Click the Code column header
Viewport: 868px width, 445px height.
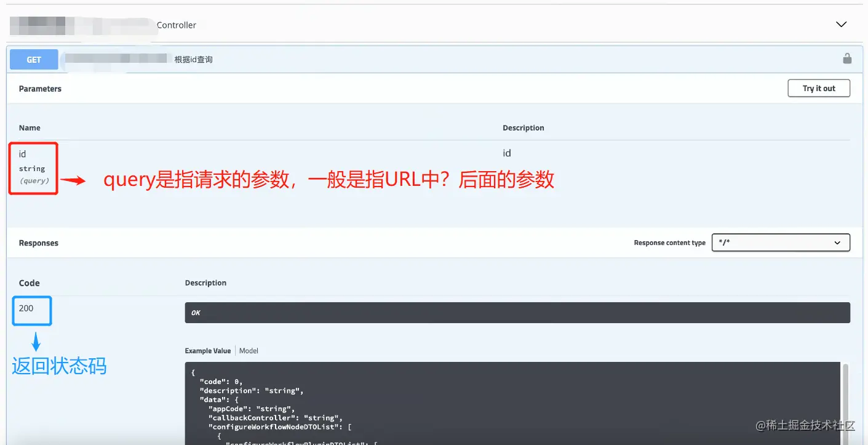pos(29,283)
